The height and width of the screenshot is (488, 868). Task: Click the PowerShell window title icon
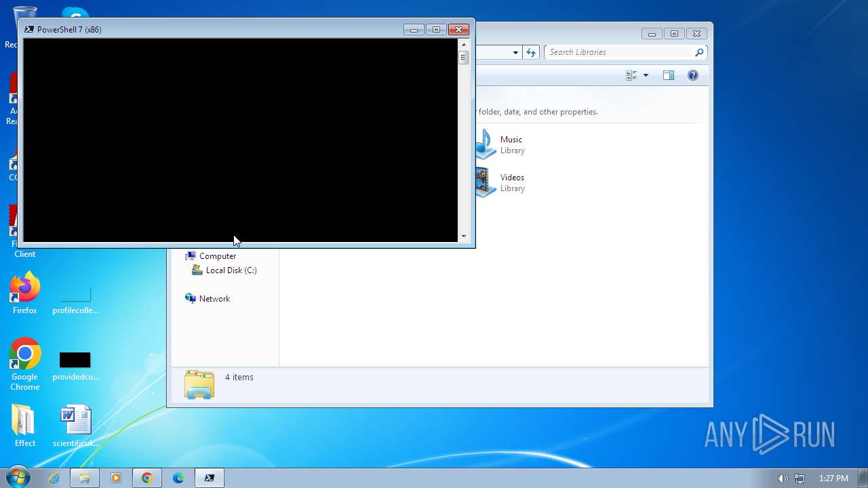pyautogui.click(x=29, y=29)
